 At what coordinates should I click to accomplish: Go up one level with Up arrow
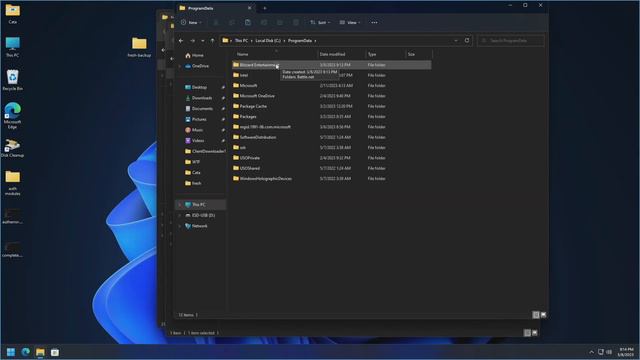[212, 40]
